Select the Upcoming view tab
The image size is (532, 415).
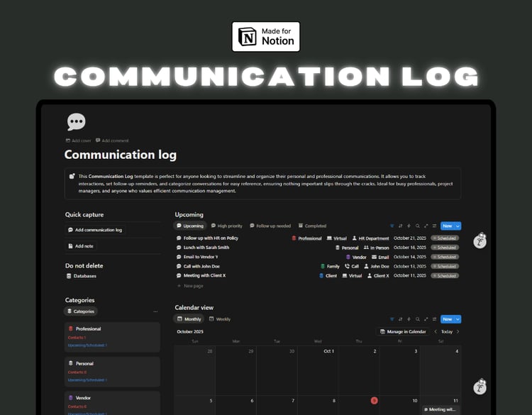[x=190, y=226]
